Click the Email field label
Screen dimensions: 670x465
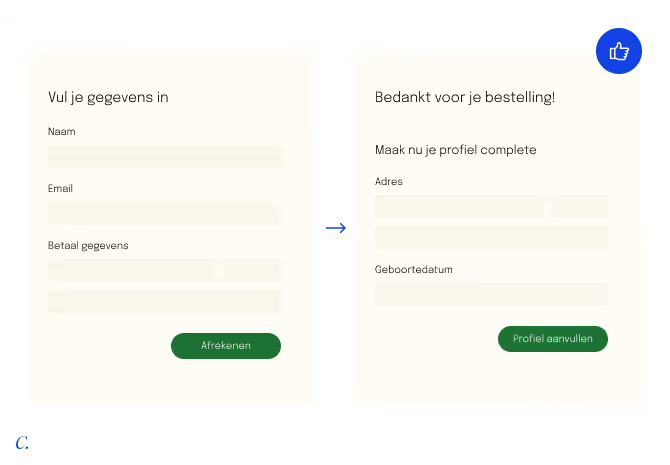(60, 188)
